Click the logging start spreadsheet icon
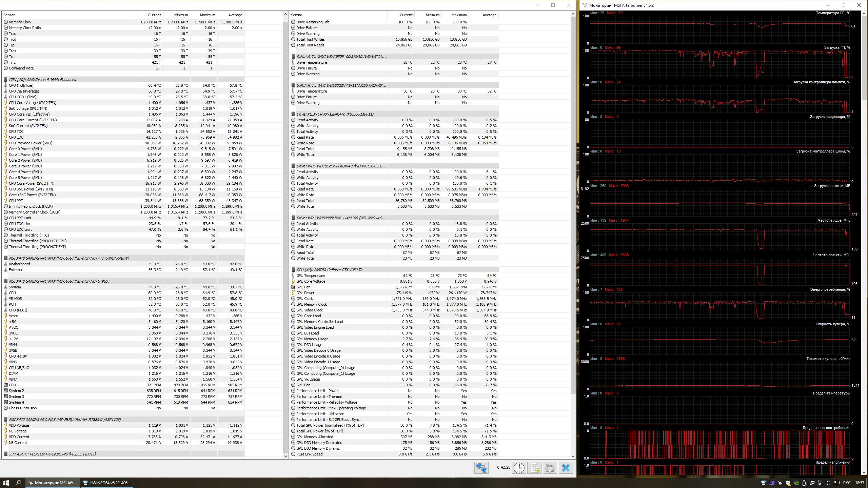The image size is (868, 488). tap(534, 468)
